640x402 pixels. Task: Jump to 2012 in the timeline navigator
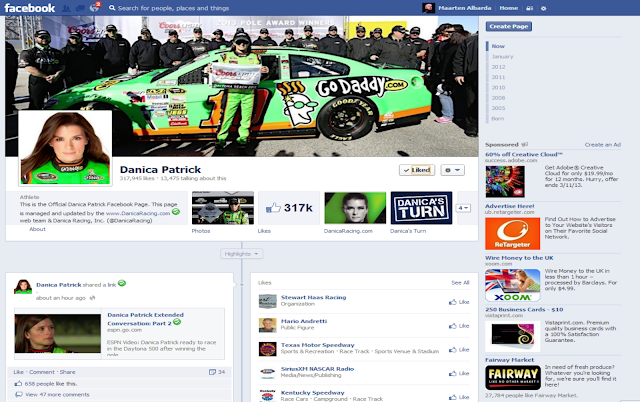(498, 67)
